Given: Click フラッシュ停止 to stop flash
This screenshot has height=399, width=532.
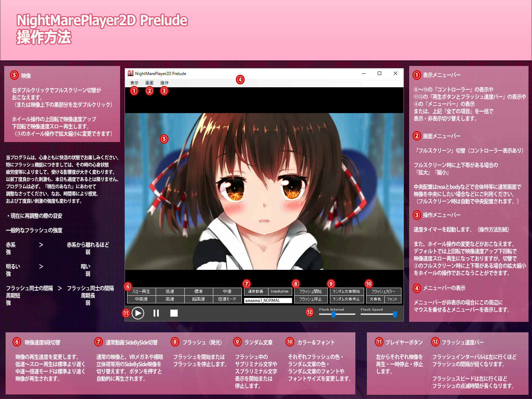Looking at the screenshot, I should tap(311, 299).
